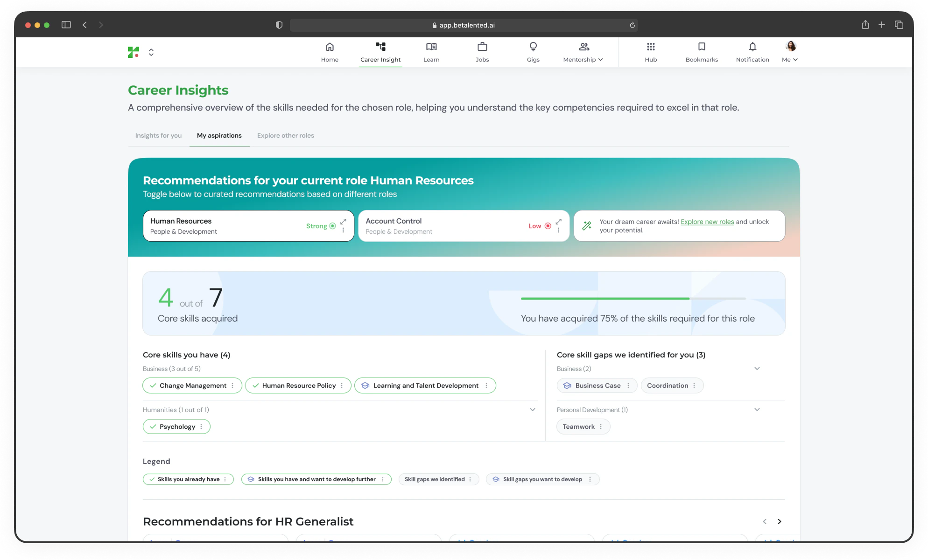Viewport: 928px width, 560px height.
Task: Click the Business Case skill gap chip
Action: click(x=597, y=385)
